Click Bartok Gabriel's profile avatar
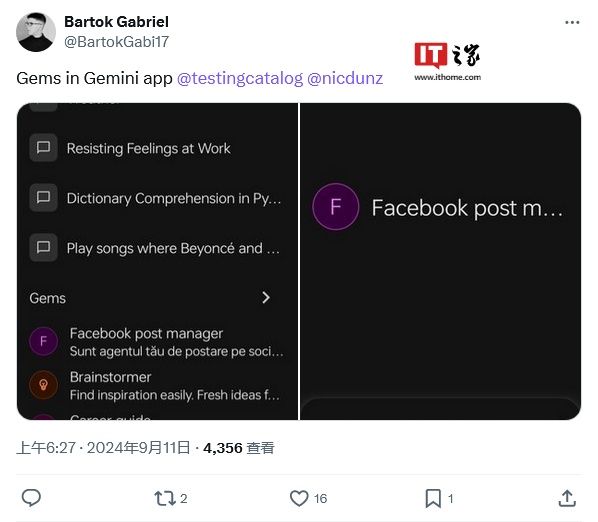598x522 pixels. click(36, 32)
